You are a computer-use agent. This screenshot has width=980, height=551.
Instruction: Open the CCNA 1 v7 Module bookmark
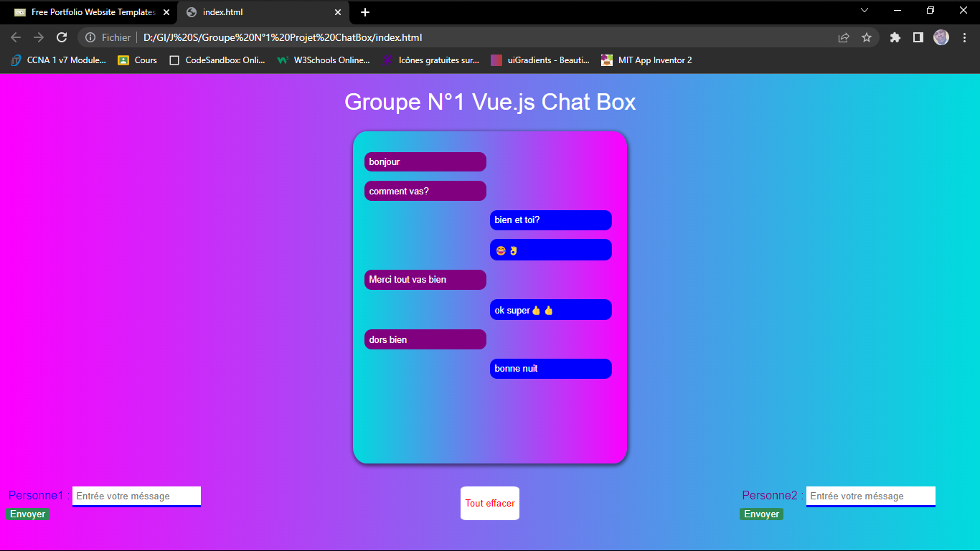pyautogui.click(x=58, y=60)
